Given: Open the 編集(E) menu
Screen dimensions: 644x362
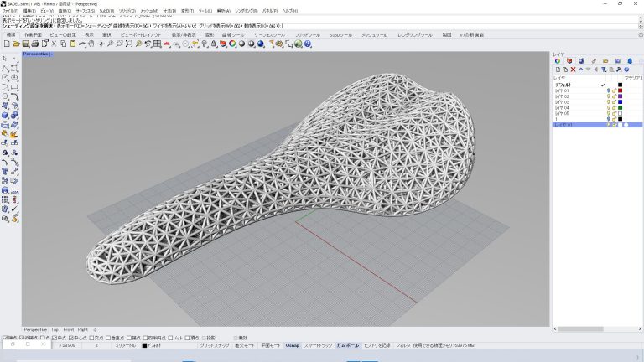Looking at the screenshot, I should pyautogui.click(x=29, y=11).
